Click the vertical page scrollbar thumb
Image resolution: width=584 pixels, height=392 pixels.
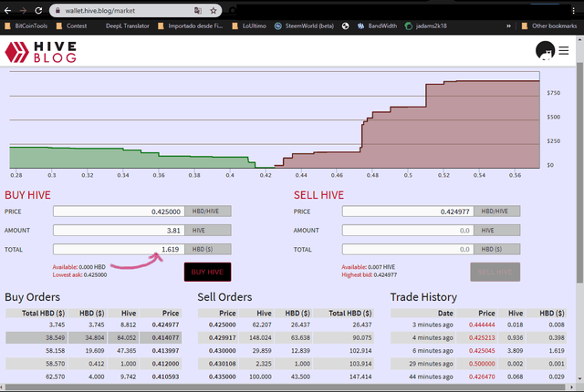pyautogui.click(x=580, y=173)
